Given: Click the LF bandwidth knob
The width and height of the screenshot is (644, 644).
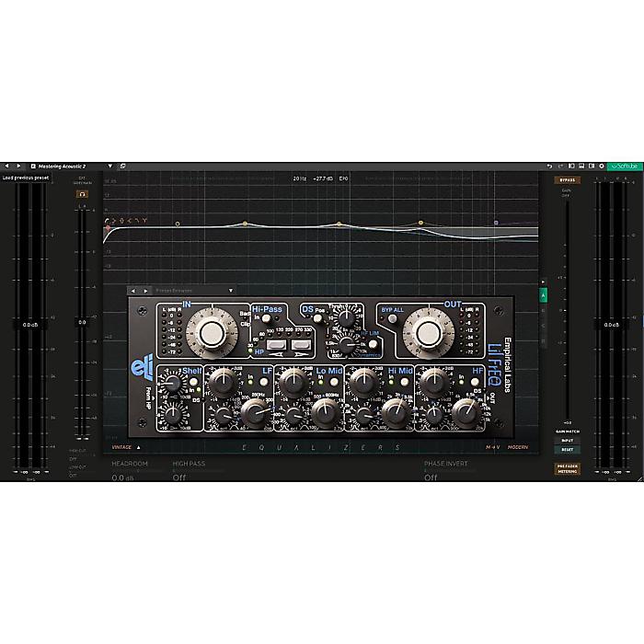Looking at the screenshot, I should pos(224,416).
